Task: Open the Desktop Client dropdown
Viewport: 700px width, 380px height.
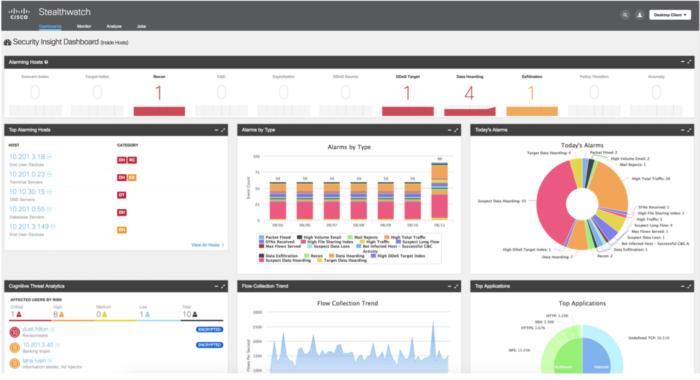Action: 670,15
